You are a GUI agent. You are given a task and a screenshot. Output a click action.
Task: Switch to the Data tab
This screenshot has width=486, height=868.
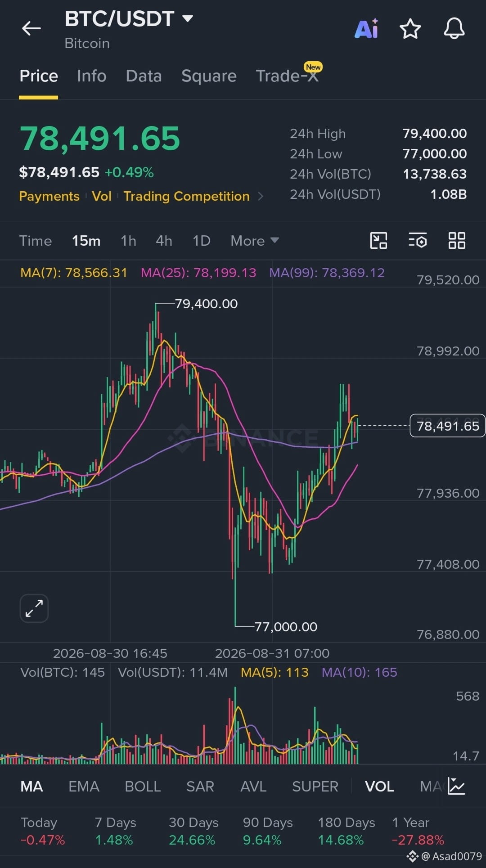144,76
